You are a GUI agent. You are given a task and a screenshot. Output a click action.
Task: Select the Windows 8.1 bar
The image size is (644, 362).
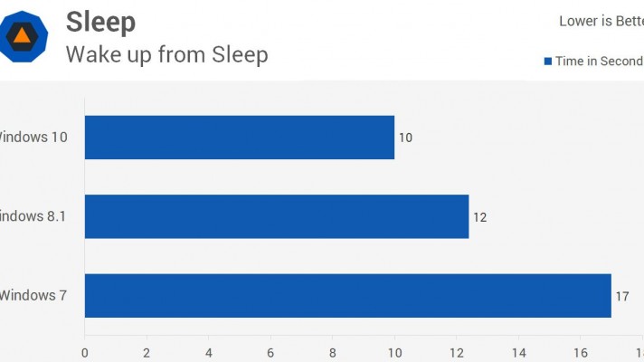pos(277,216)
